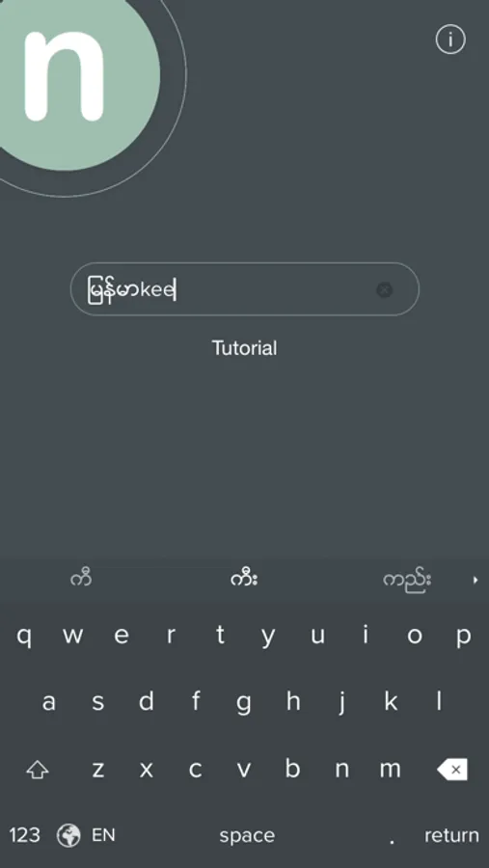
Task: Click inside the text input field
Action: (x=244, y=289)
